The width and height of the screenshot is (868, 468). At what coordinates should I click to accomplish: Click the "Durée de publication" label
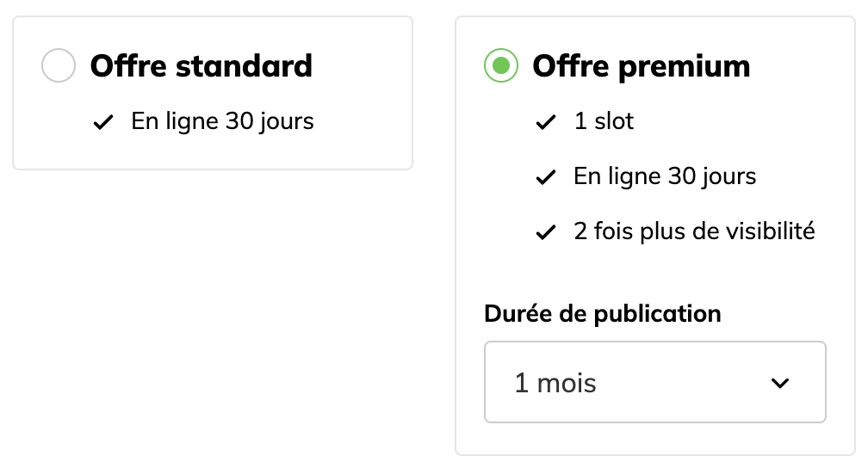603,314
